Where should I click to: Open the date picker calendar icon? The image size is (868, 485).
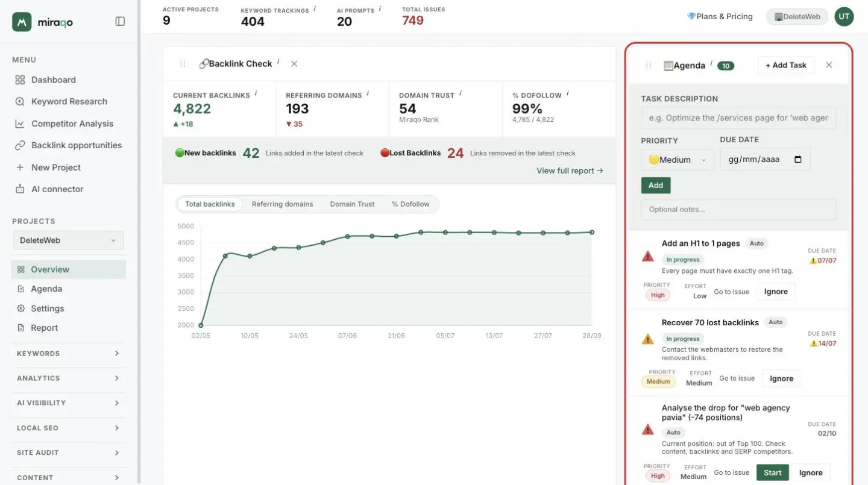(798, 160)
